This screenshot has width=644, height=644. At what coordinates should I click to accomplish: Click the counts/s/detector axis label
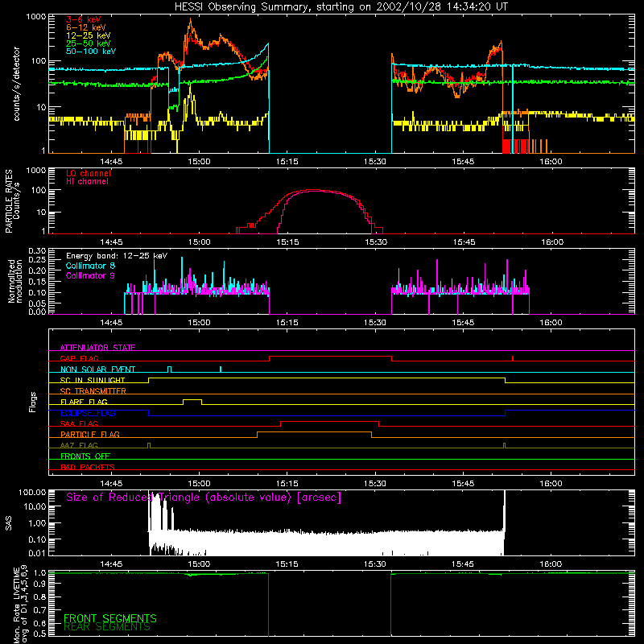16,84
